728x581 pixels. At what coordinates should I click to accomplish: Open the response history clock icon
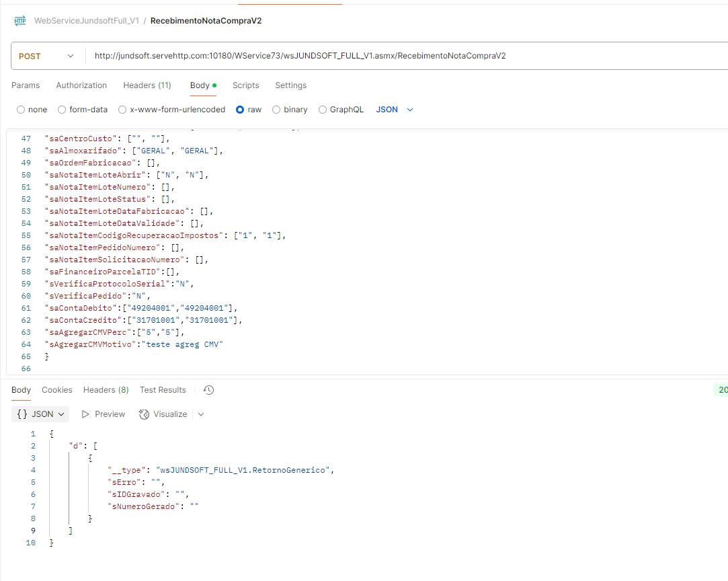(x=208, y=390)
